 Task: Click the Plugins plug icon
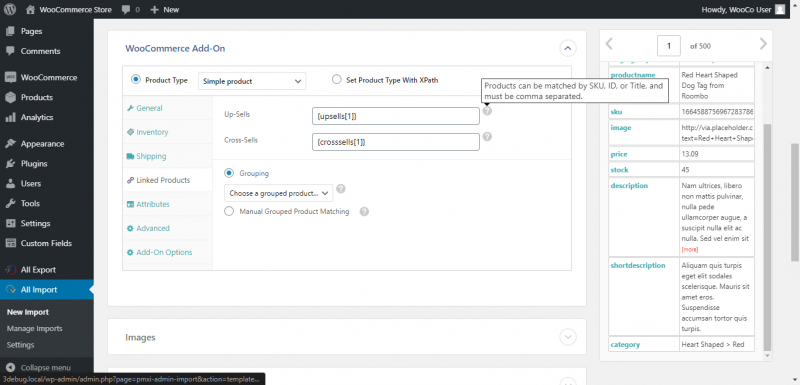pyautogui.click(x=10, y=164)
